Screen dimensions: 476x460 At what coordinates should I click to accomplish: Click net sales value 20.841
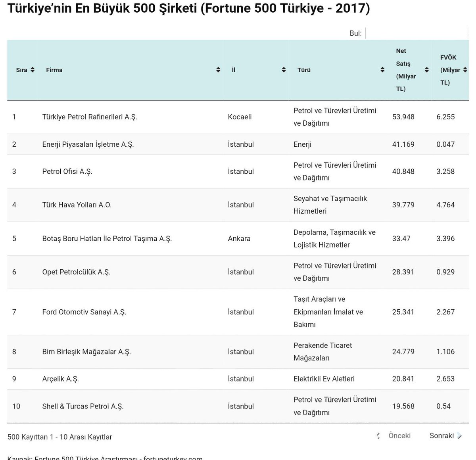point(403,379)
